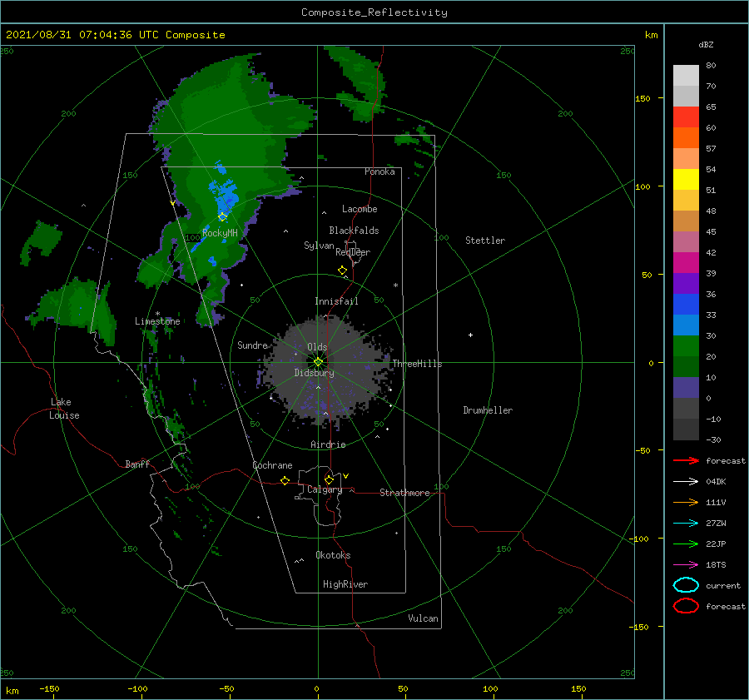Viewport: 749px width, 700px height.
Task: Click the yellow diamond marker above Calgary
Action: [x=329, y=479]
